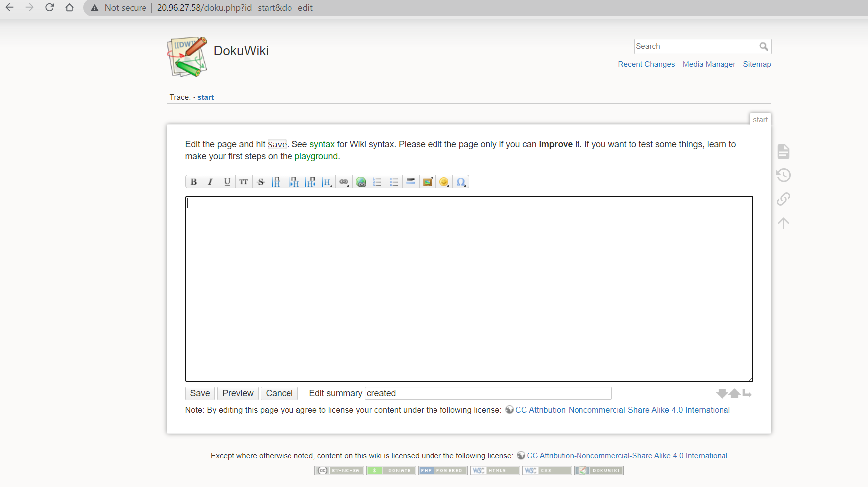
Task: Insert an unordered bullet list item
Action: (394, 182)
